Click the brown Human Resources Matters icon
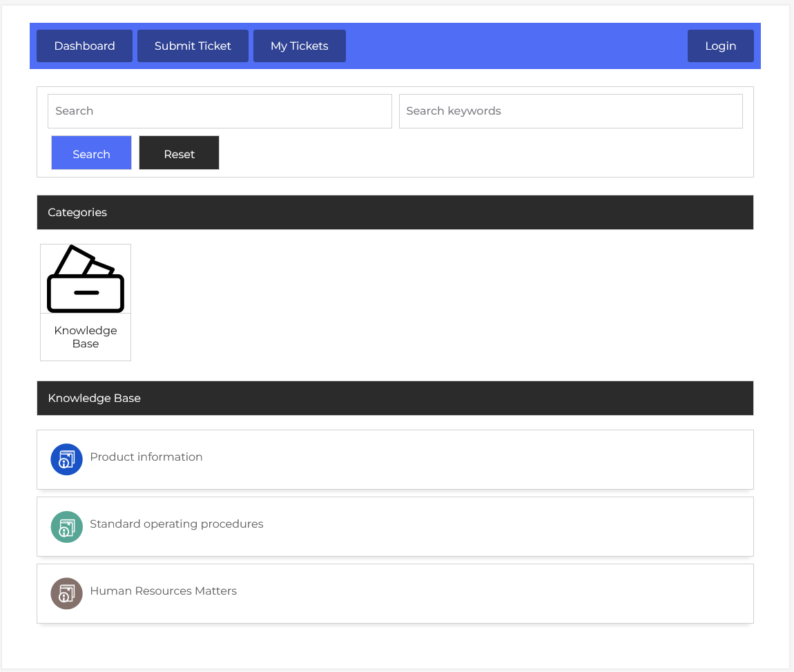Screen dimensions: 794x672 click(x=66, y=593)
